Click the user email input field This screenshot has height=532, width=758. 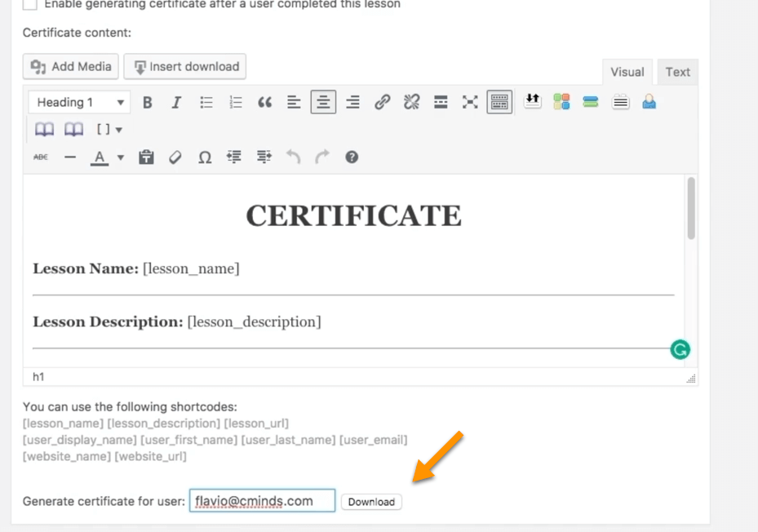tap(262, 501)
